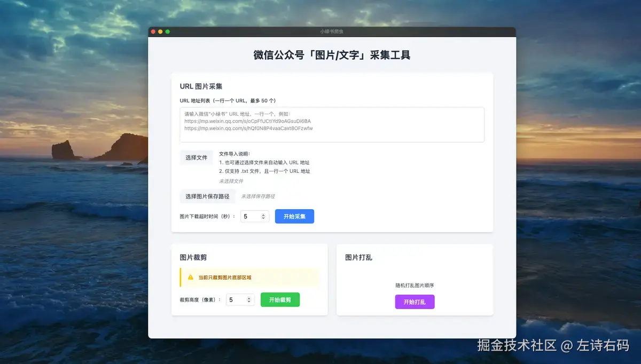Click the window title 小绿书爬虫
The width and height of the screenshot is (641, 364).
click(332, 31)
